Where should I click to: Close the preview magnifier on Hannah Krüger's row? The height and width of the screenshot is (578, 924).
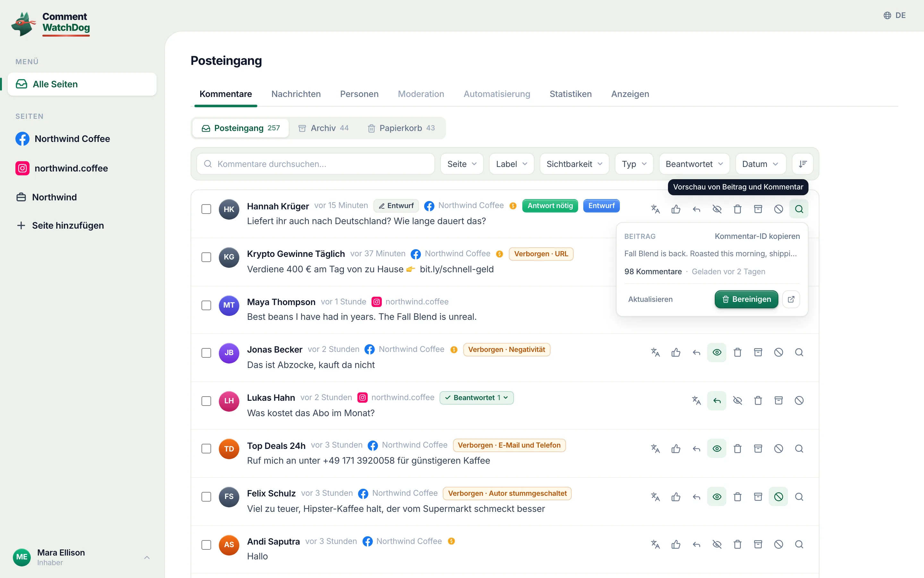tap(799, 209)
